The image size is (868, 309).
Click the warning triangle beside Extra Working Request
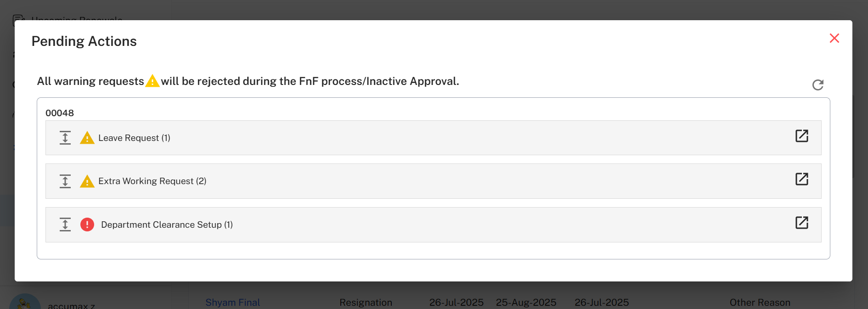pos(87,181)
